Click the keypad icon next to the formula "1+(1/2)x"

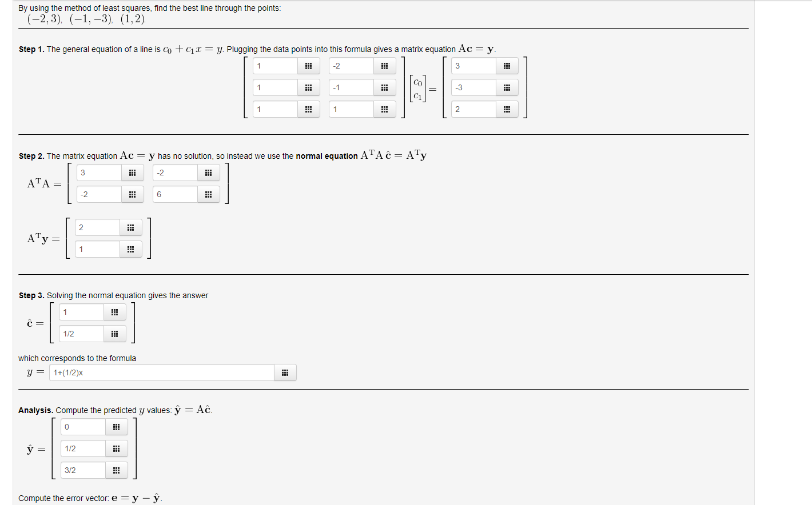coord(285,372)
